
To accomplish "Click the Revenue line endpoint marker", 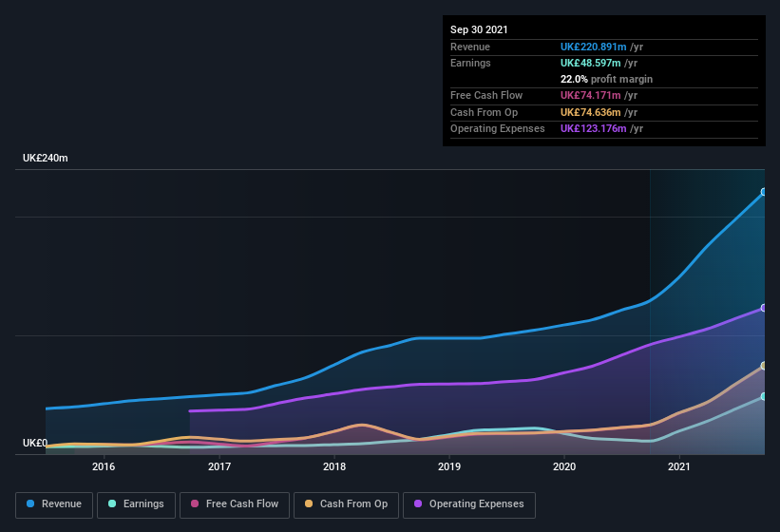I will [764, 192].
